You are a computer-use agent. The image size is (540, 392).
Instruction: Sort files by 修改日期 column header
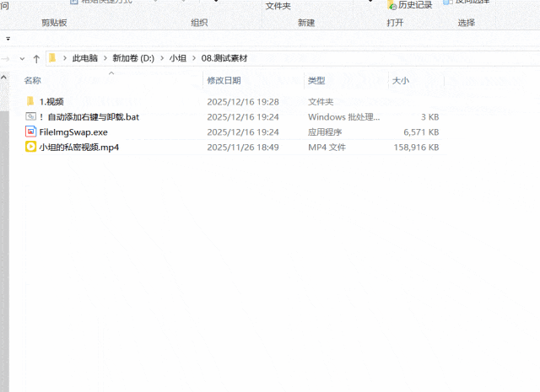coord(224,80)
